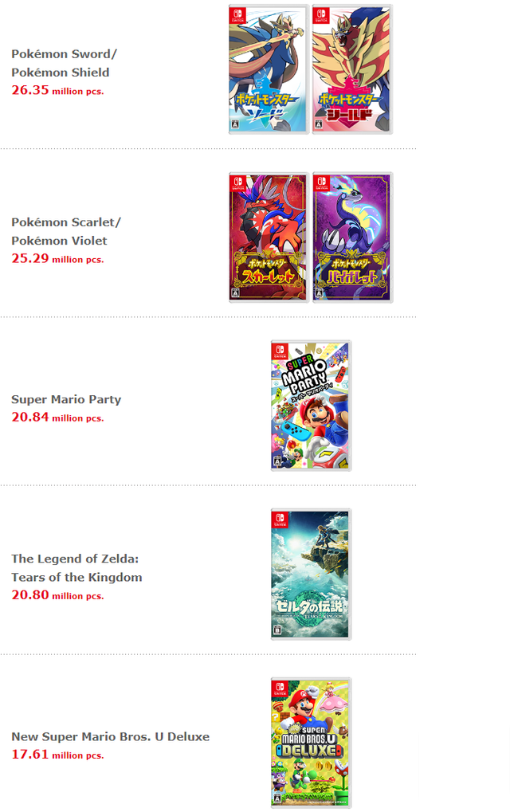The image size is (510, 812).
Task: Click the "Pokémon Sword/" title text
Action: pyautogui.click(x=64, y=54)
